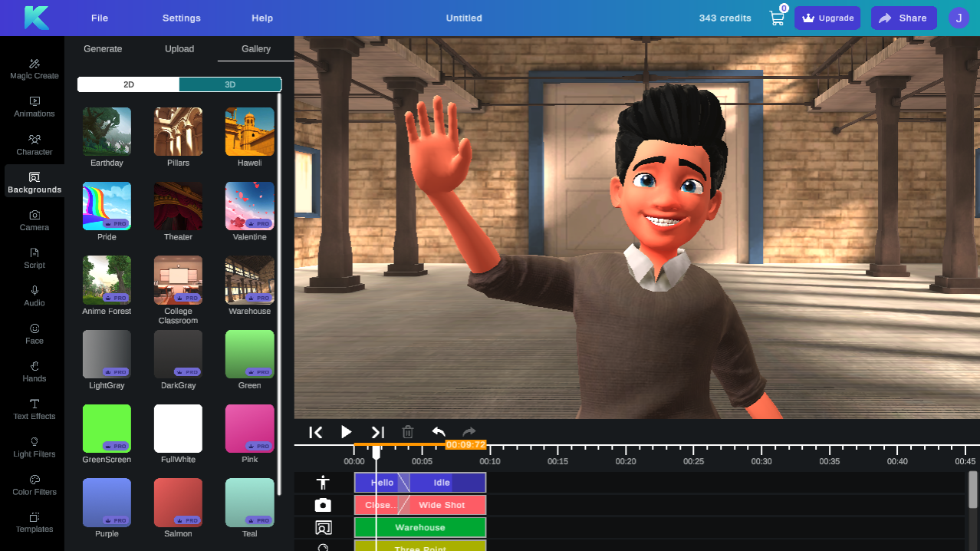Open the Audio panel
The image size is (980, 551).
34,297
